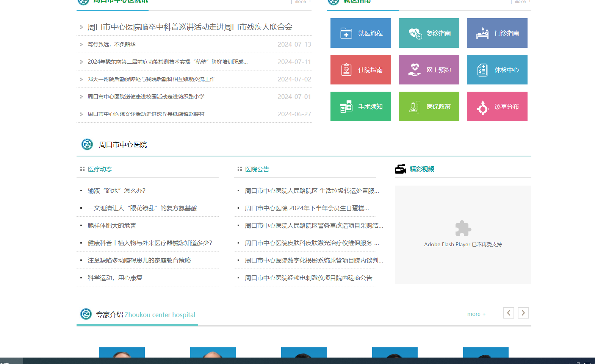Open news 送健康进校园活动走进纺织路小学
The height and width of the screenshot is (364, 595).
click(146, 97)
